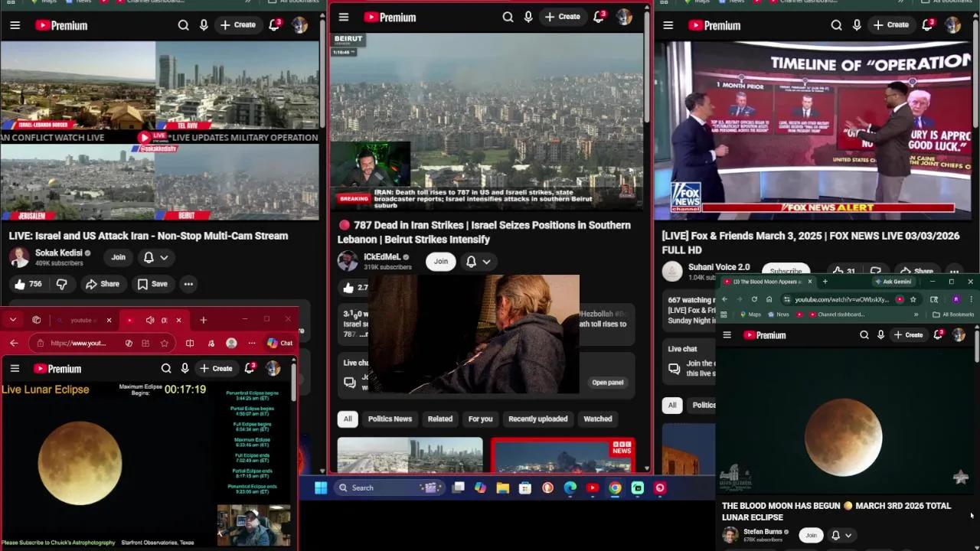Join Sokak Kedisi channel

point(118,258)
